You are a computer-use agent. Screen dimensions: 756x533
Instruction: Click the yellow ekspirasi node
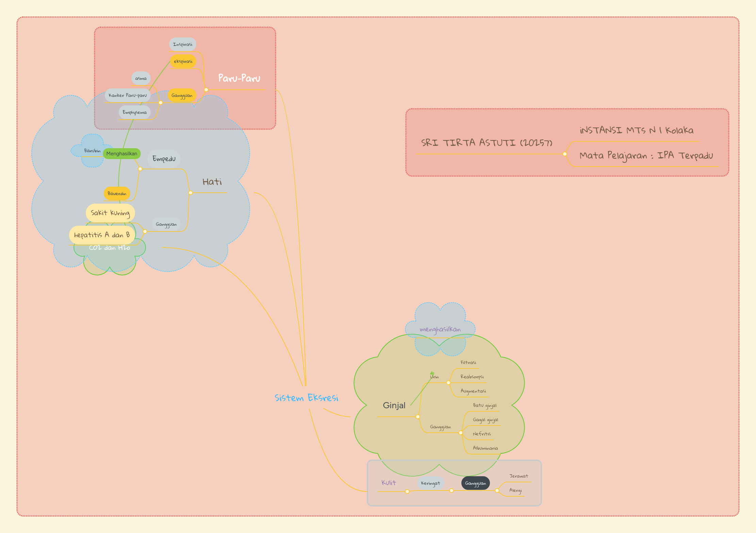pyautogui.click(x=183, y=62)
